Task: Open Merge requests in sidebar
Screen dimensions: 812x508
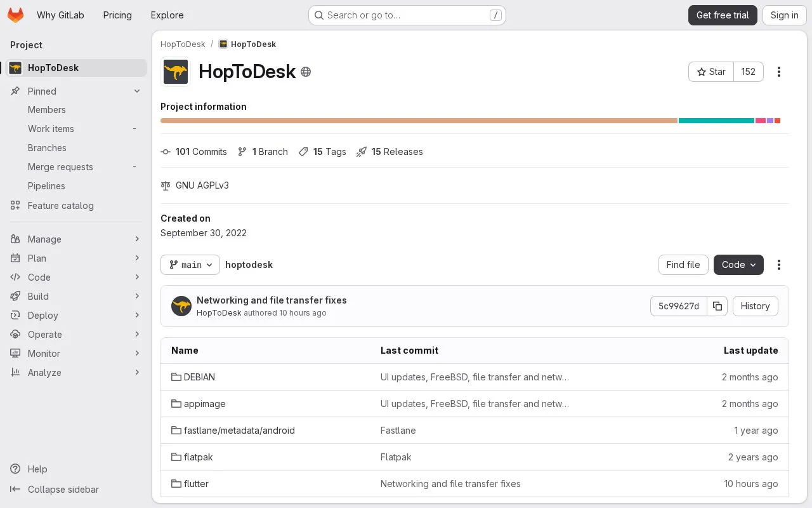Action: coord(76,167)
